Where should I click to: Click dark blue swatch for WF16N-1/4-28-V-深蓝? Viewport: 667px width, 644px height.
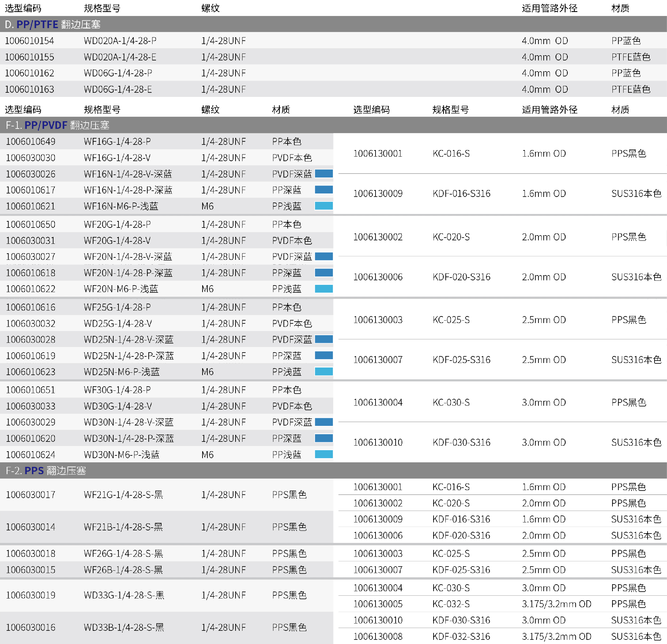click(324, 174)
